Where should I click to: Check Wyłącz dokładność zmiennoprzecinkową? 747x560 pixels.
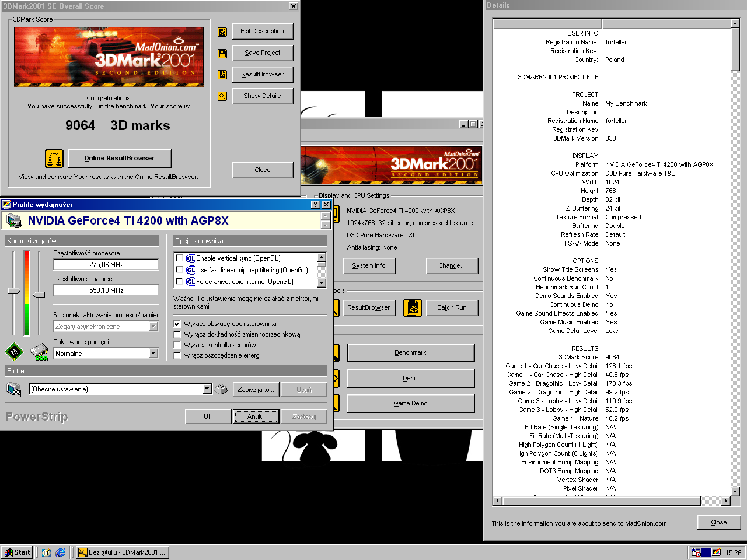coord(177,334)
